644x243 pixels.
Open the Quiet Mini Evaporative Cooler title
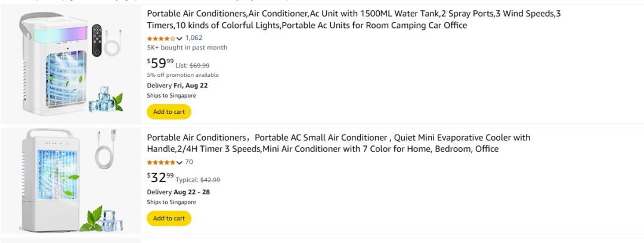(x=338, y=143)
